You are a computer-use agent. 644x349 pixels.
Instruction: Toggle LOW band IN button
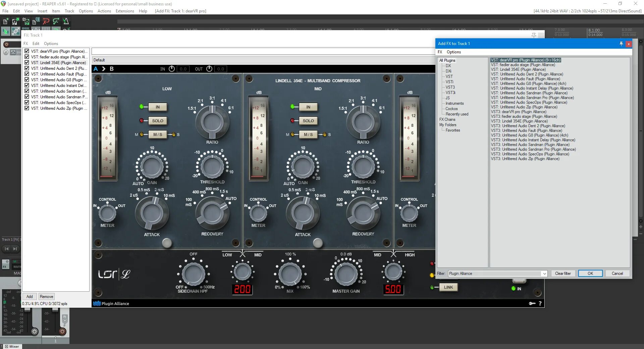tap(158, 107)
